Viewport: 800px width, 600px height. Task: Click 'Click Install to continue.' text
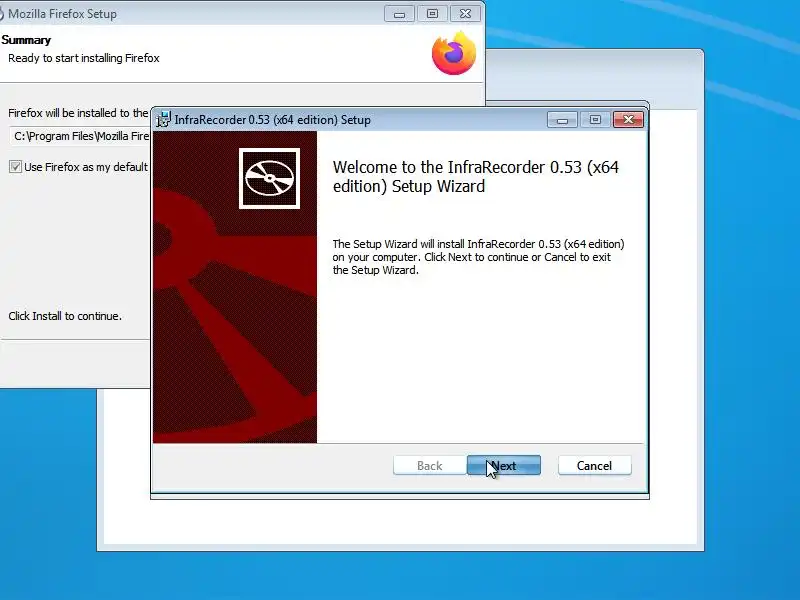coord(65,316)
